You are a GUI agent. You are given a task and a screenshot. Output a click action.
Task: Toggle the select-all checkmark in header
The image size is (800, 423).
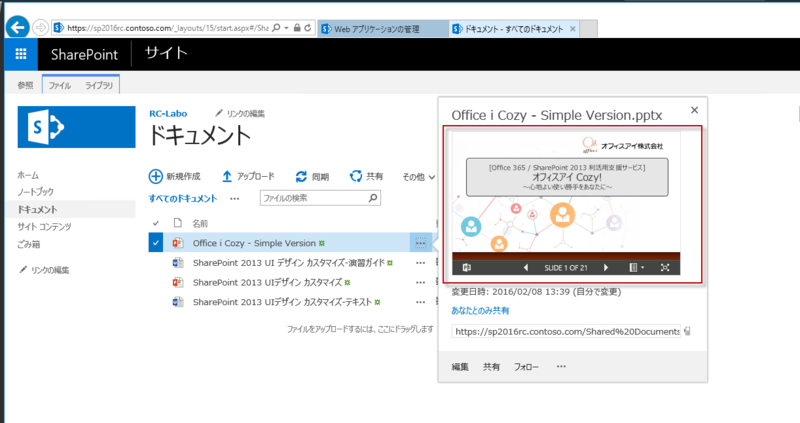pyautogui.click(x=155, y=222)
